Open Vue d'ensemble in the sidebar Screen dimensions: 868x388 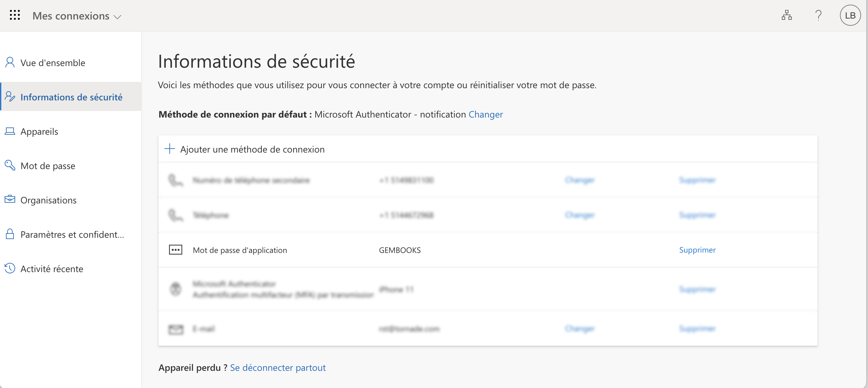coord(52,63)
